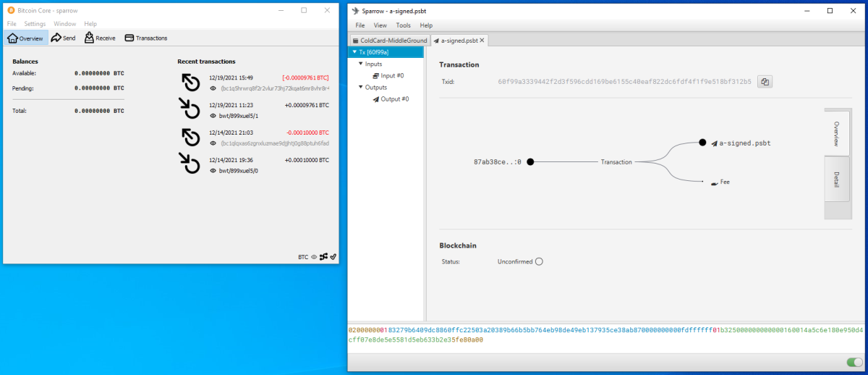This screenshot has width=868, height=375.
Task: Click incoming arrow icon for 12/19/2021 11:23 transaction
Action: point(190,109)
